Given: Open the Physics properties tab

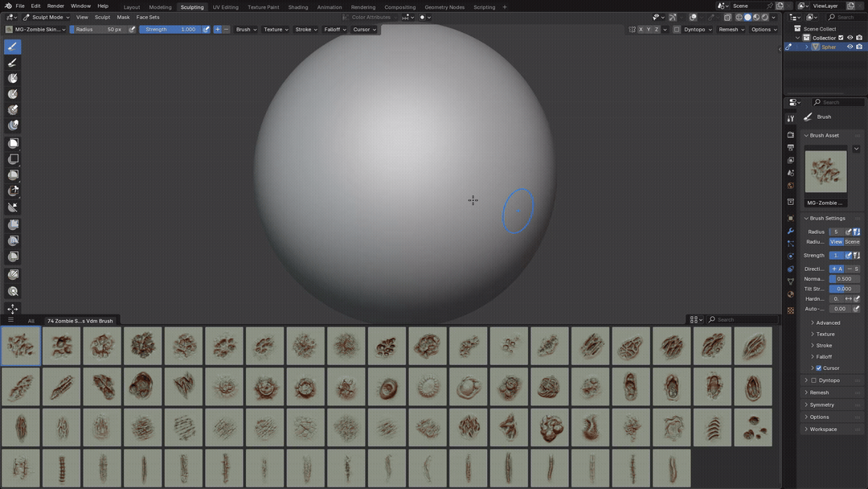Looking at the screenshot, I should pos(791,257).
